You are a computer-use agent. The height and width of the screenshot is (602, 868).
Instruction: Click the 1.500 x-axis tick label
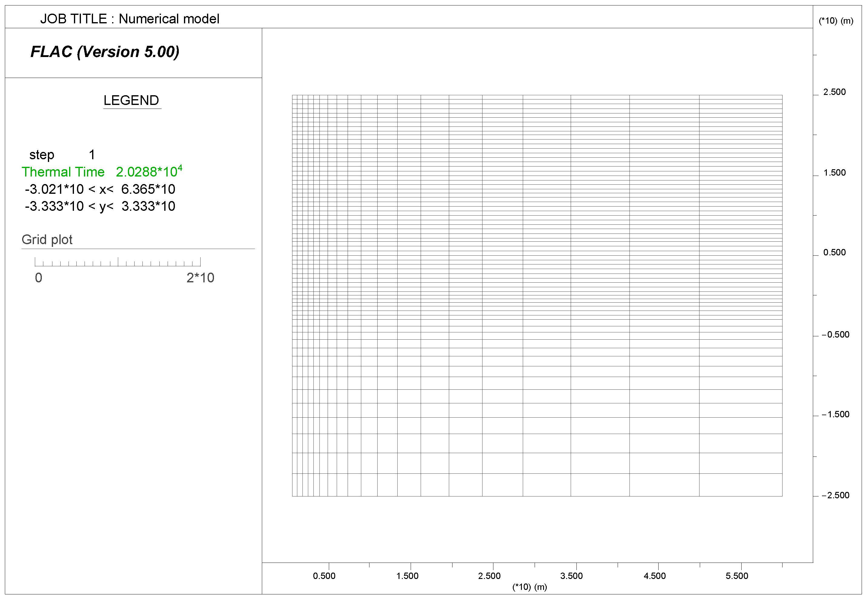click(x=407, y=576)
